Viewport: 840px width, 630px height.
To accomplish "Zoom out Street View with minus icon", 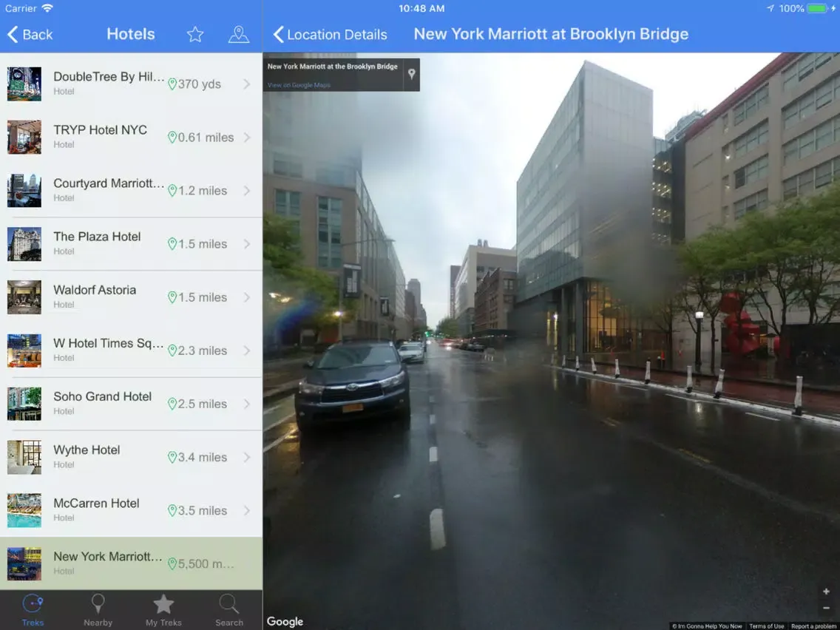I will click(x=826, y=608).
